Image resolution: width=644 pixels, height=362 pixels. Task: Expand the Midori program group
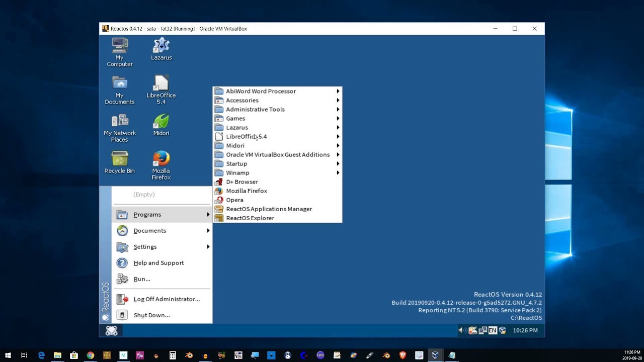[277, 146]
